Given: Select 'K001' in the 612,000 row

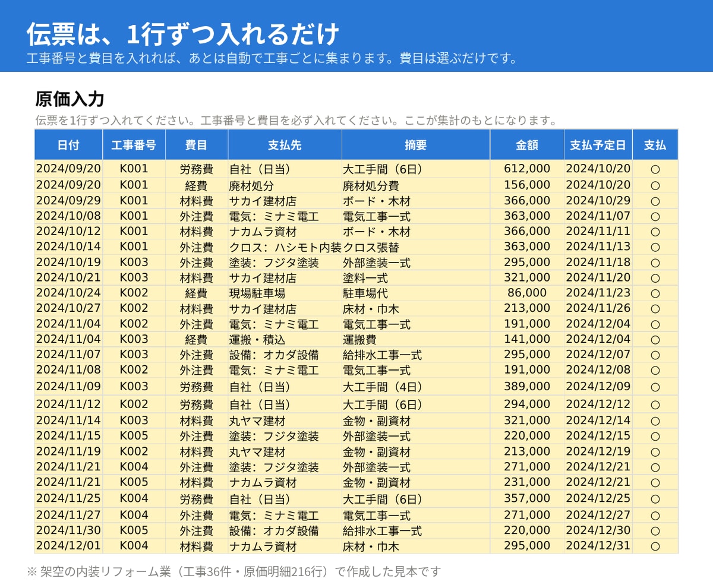Looking at the screenshot, I should click(x=134, y=169).
